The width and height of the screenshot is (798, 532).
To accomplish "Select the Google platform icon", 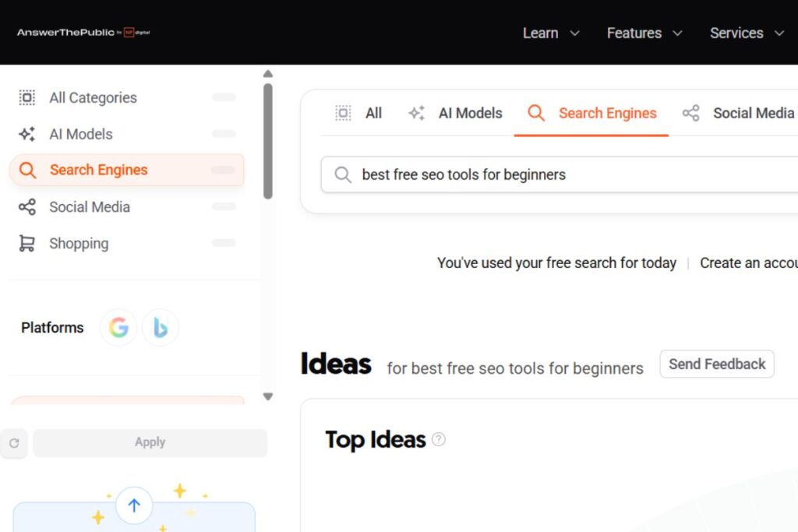I will coord(118,327).
